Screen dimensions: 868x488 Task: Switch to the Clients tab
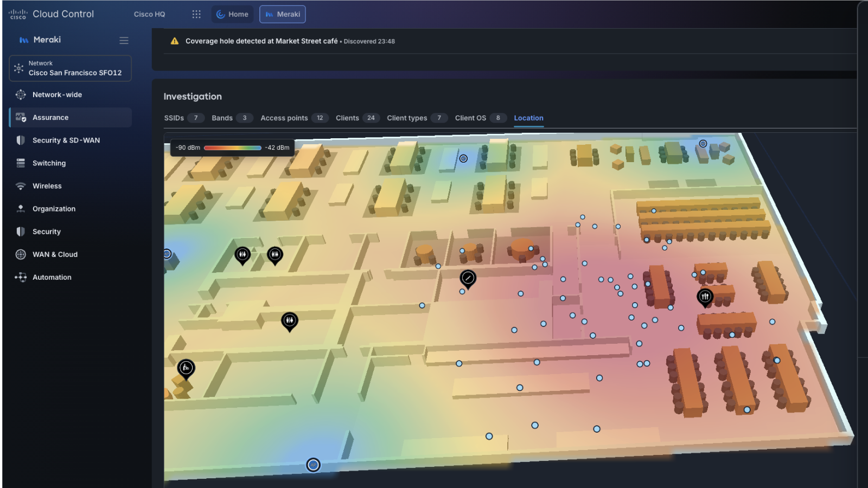pyautogui.click(x=358, y=118)
